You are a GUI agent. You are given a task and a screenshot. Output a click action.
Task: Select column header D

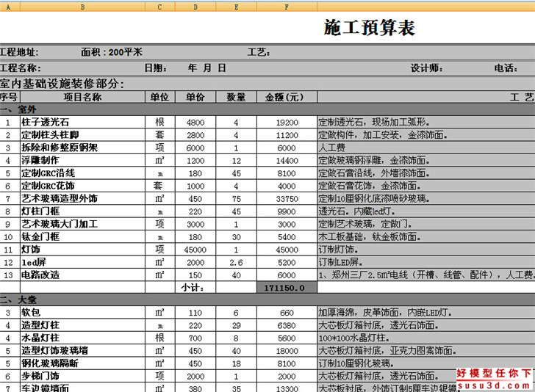tap(195, 7)
